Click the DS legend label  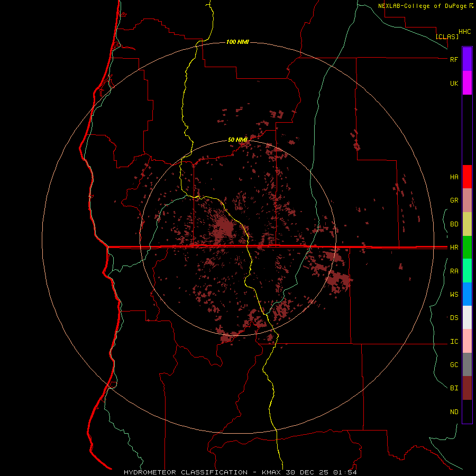[454, 318]
